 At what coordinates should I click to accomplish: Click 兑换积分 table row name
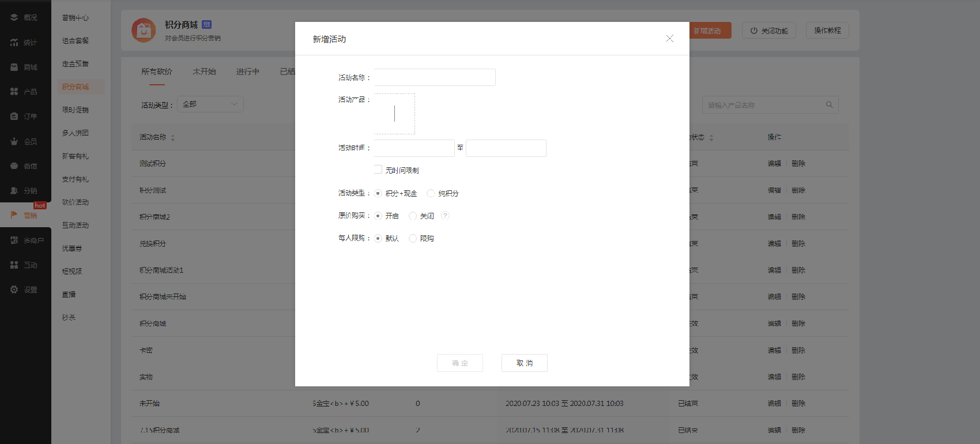[x=153, y=244]
